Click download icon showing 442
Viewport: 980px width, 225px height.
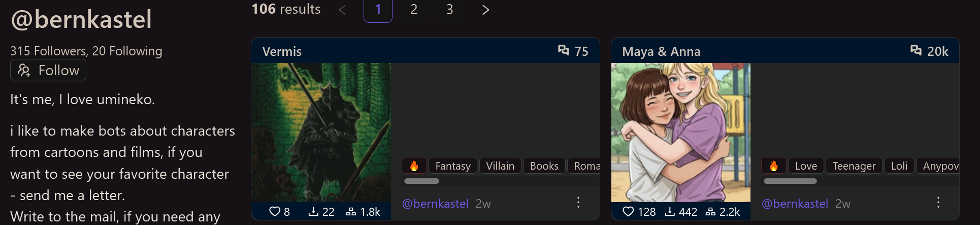click(670, 212)
